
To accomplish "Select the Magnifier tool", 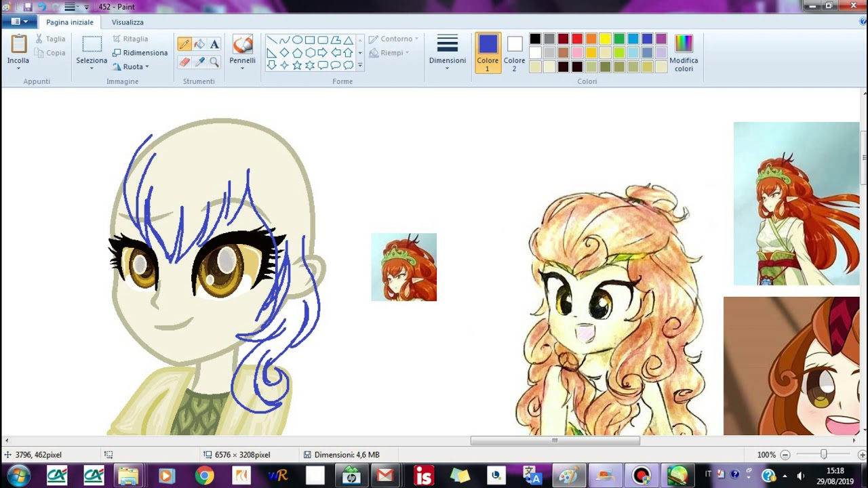I will coord(214,62).
